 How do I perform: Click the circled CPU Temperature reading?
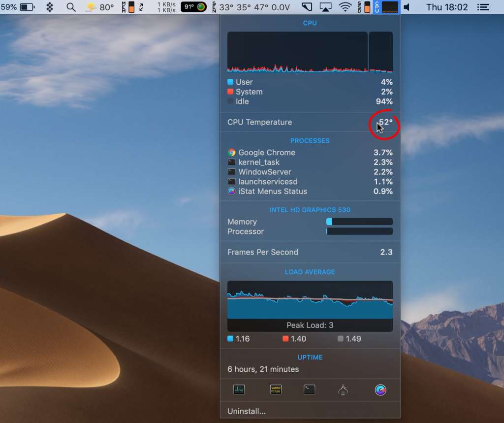384,122
